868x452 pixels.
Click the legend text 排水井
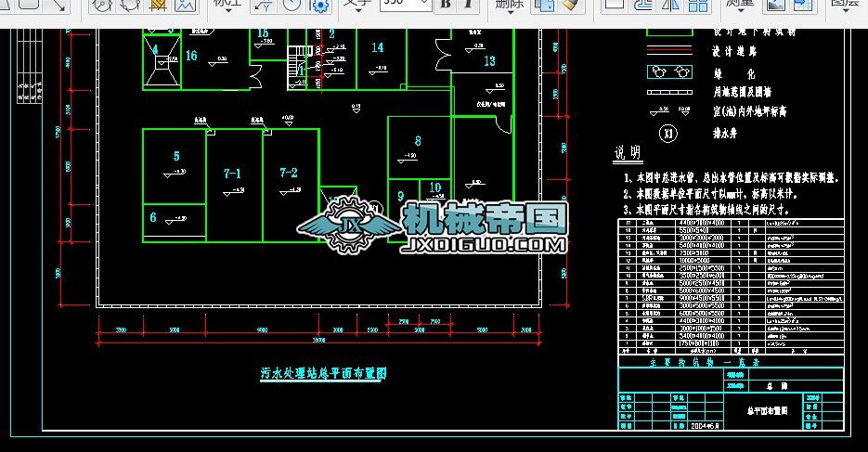click(x=725, y=134)
